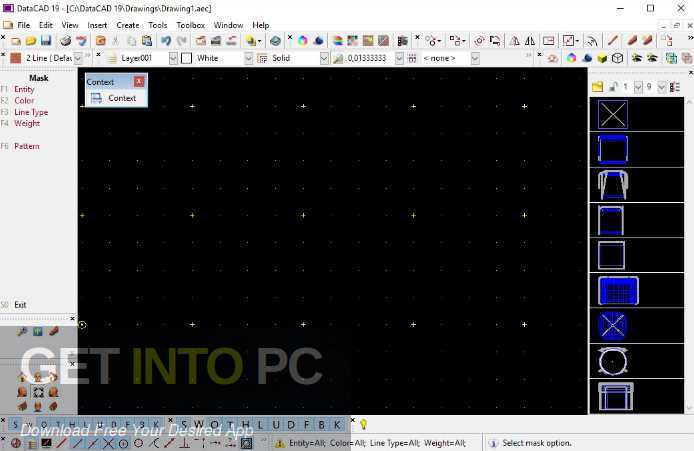Open the Edit menu
This screenshot has width=694, height=451.
click(46, 25)
